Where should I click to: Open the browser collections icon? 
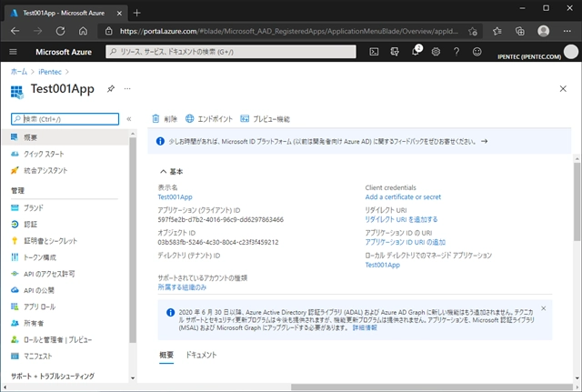[x=520, y=31]
